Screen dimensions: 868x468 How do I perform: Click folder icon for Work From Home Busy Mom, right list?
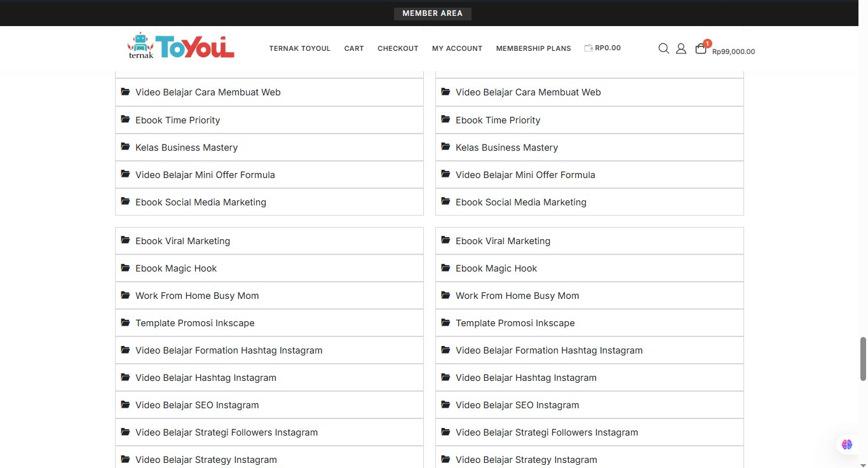pyautogui.click(x=445, y=294)
